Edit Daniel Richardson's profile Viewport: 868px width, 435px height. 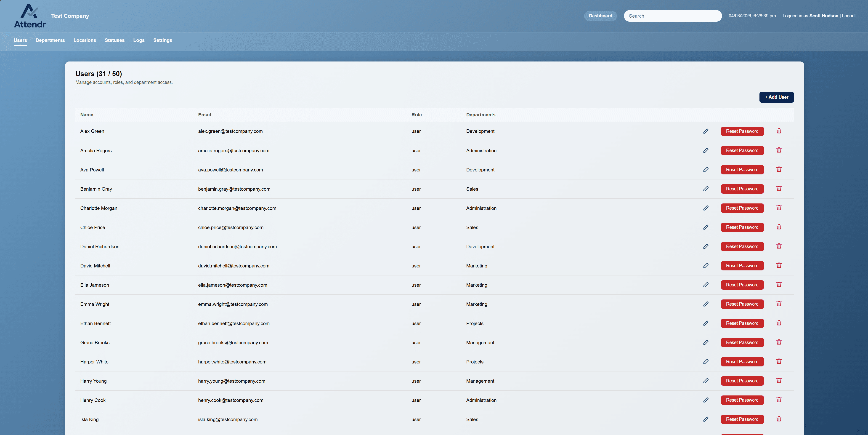pos(706,246)
